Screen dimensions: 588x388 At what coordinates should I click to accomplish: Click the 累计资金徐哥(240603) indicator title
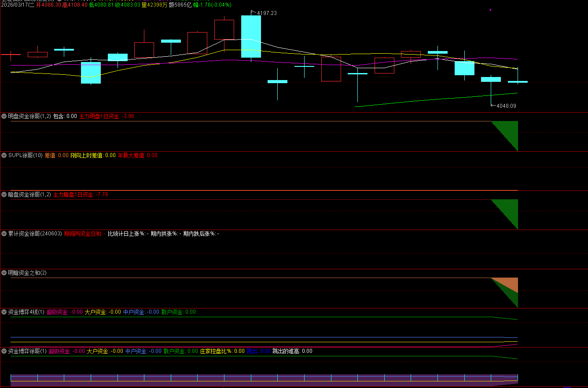click(35, 234)
